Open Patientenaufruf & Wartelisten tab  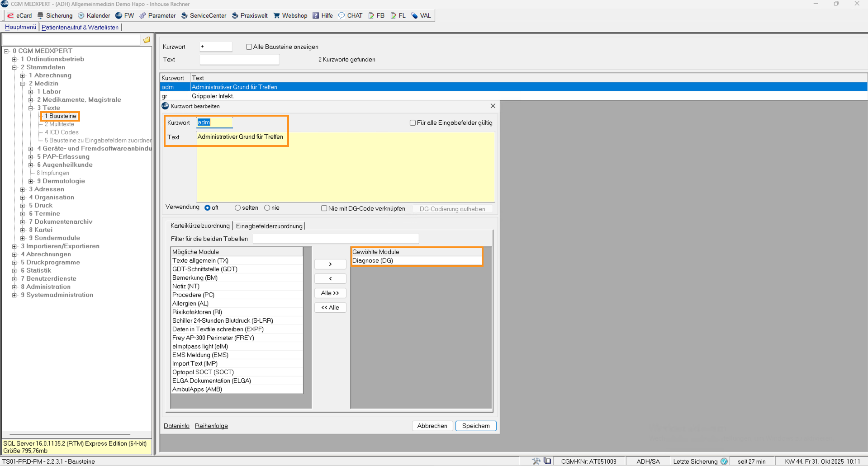pyautogui.click(x=80, y=28)
